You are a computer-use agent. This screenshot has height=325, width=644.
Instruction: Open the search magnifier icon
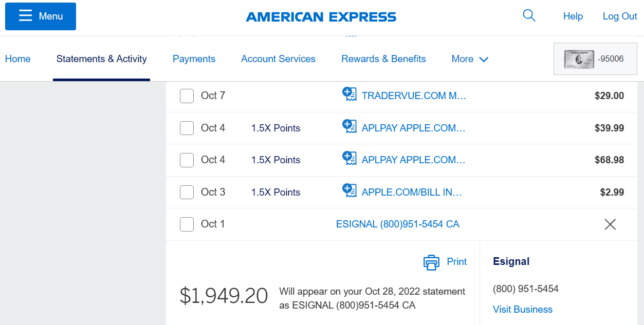pyautogui.click(x=529, y=16)
